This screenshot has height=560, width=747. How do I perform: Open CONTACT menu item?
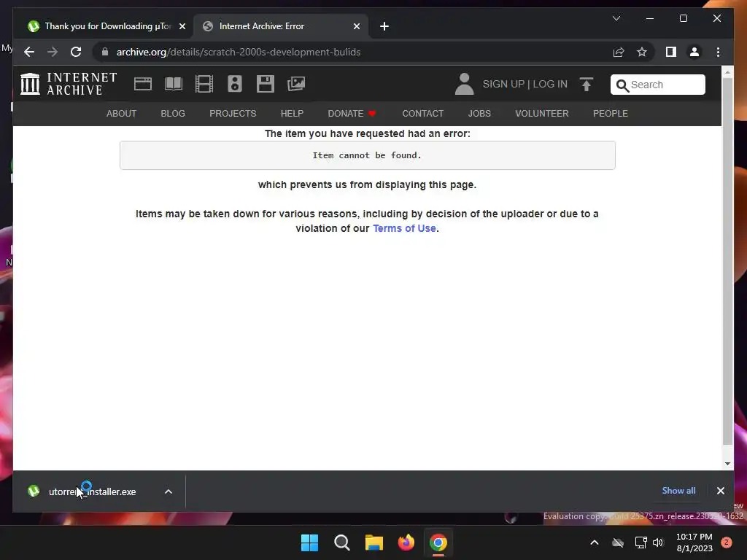pyautogui.click(x=422, y=113)
